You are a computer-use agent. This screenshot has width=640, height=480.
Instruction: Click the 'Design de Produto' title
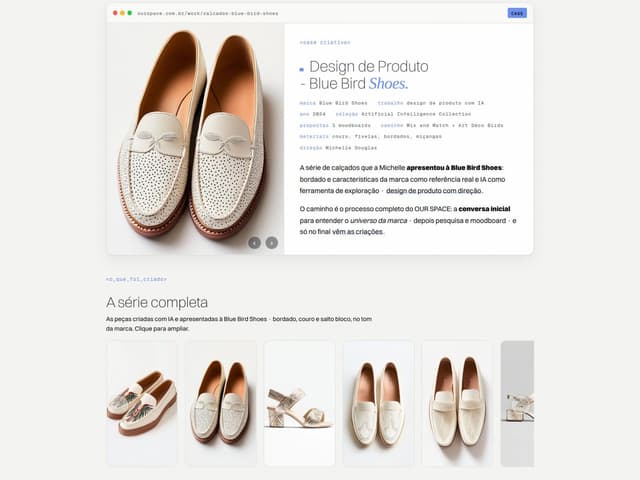click(x=369, y=67)
